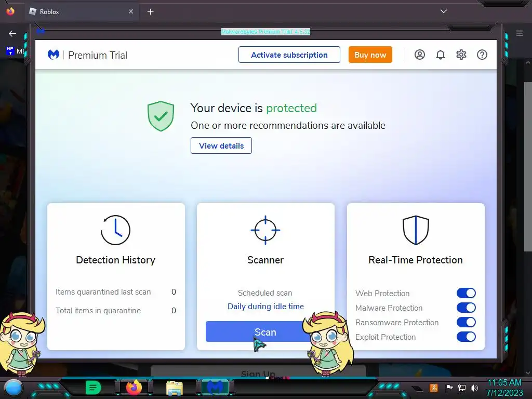The image size is (532, 399).
Task: Click the Scanner crosshair icon
Action: [265, 230]
